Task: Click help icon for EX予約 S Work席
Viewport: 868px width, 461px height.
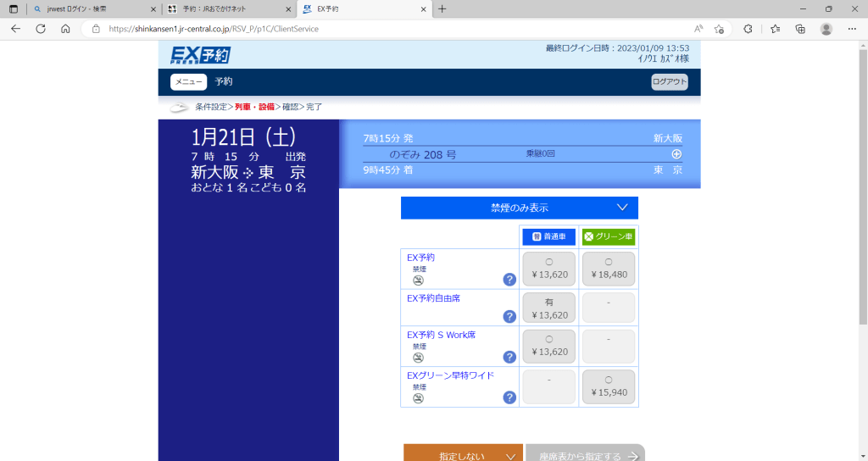Action: click(x=509, y=358)
